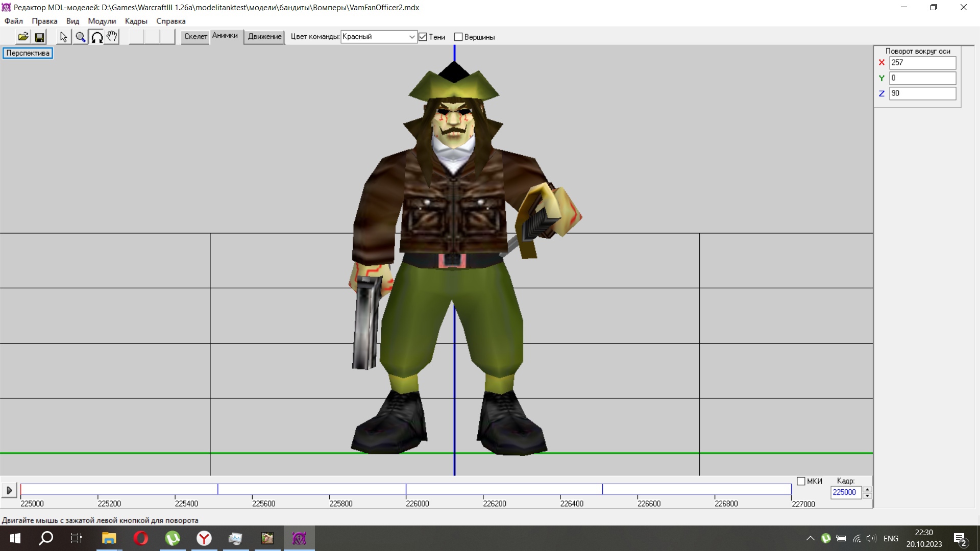The width and height of the screenshot is (980, 551).
Task: Open the Цвет команды color dropdown
Action: pyautogui.click(x=411, y=37)
